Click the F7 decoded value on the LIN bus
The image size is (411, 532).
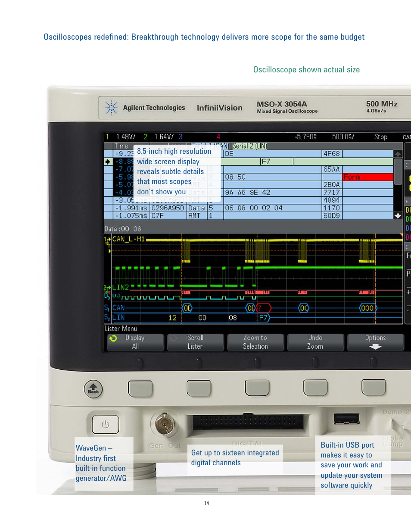pyautogui.click(x=263, y=318)
